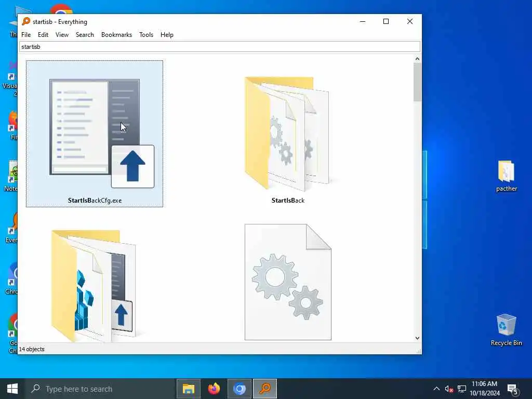Select the folder with blue cubes icon
Viewport: 532px width, 399px height.
point(94,286)
